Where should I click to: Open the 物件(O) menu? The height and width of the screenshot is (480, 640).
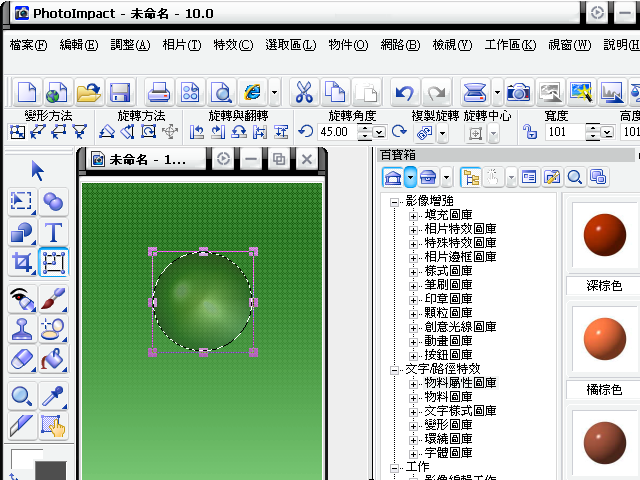tap(348, 45)
